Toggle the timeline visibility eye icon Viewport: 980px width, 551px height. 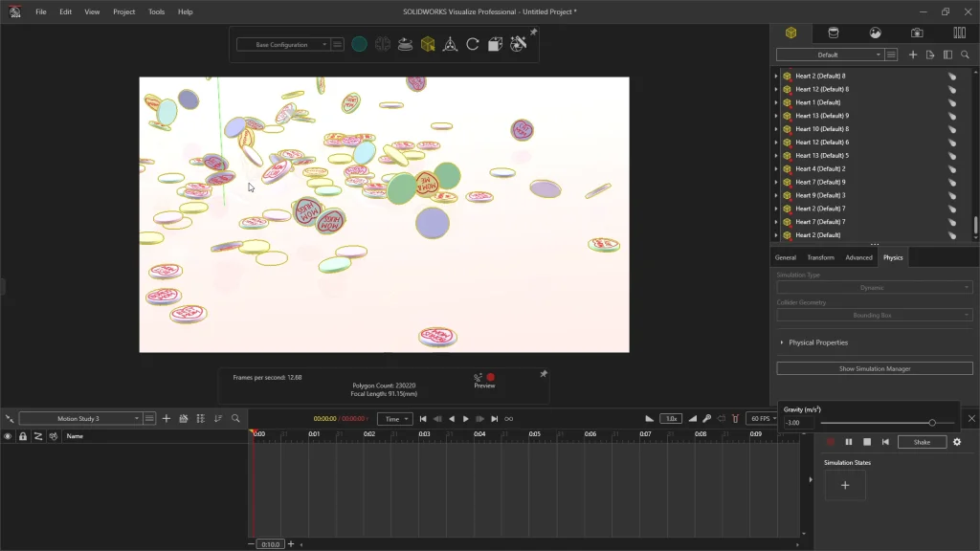8,436
